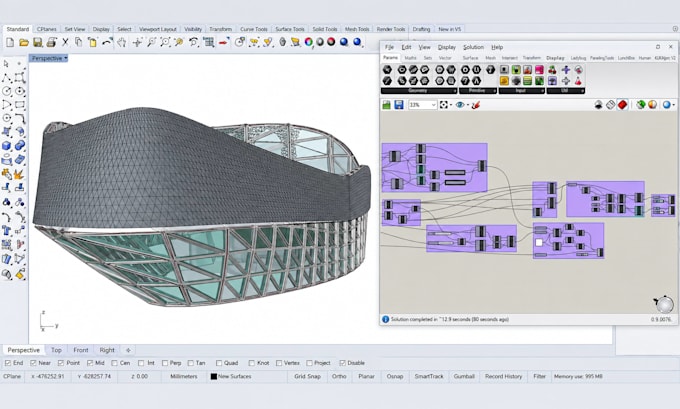680x409 pixels.
Task: Enable the Perp osnap checkbox
Action: point(165,363)
